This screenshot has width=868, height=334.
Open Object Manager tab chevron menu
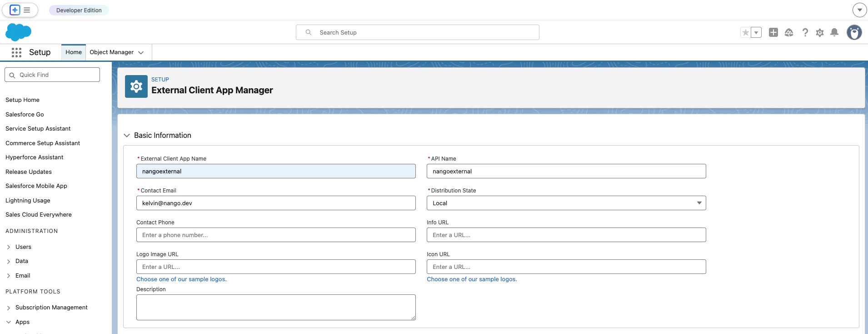(141, 52)
